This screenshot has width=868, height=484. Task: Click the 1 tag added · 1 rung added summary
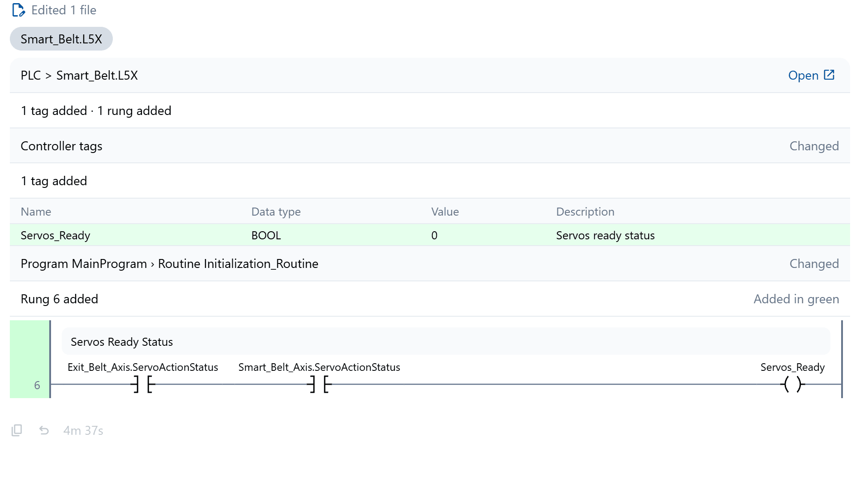[96, 110]
